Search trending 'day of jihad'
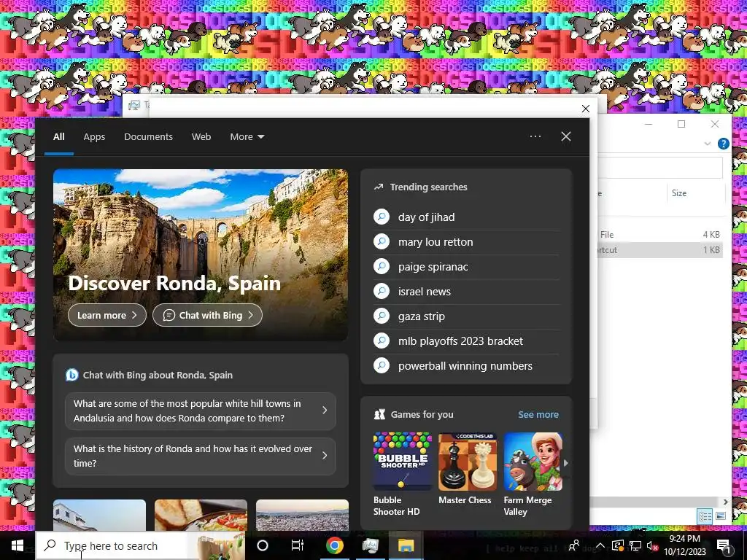The image size is (747, 560). point(426,217)
